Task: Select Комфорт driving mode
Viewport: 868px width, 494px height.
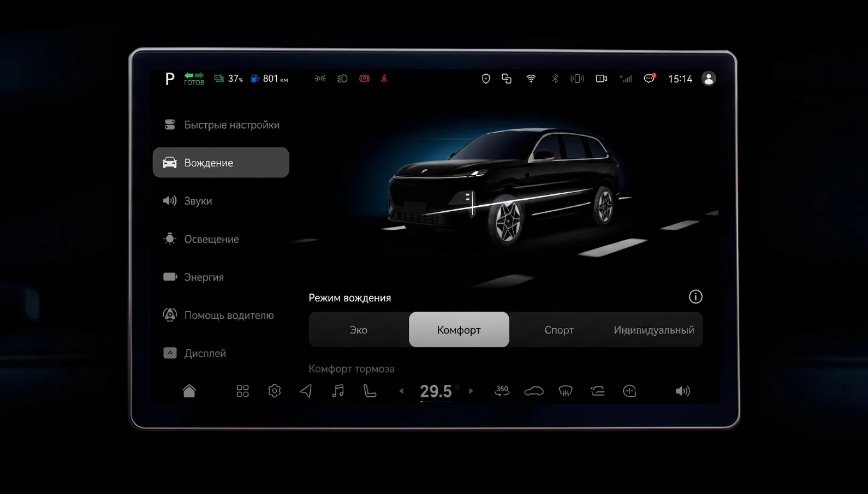Action: (459, 330)
